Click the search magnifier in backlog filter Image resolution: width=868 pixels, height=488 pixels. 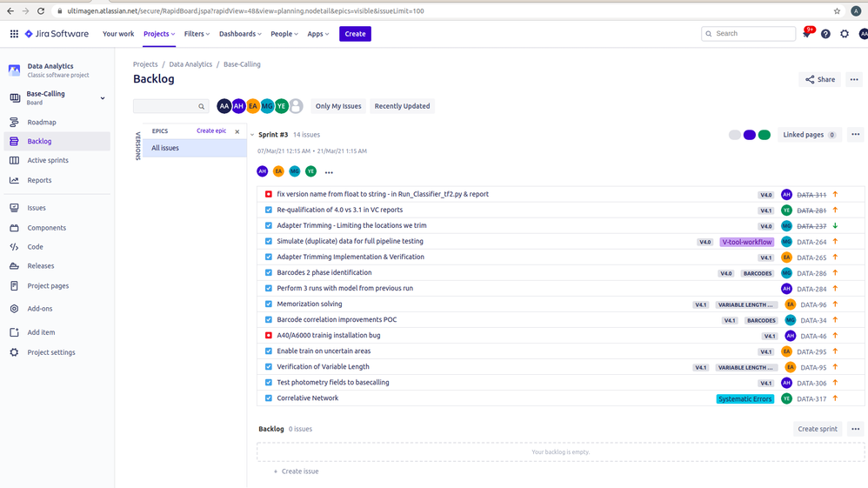pyautogui.click(x=202, y=106)
